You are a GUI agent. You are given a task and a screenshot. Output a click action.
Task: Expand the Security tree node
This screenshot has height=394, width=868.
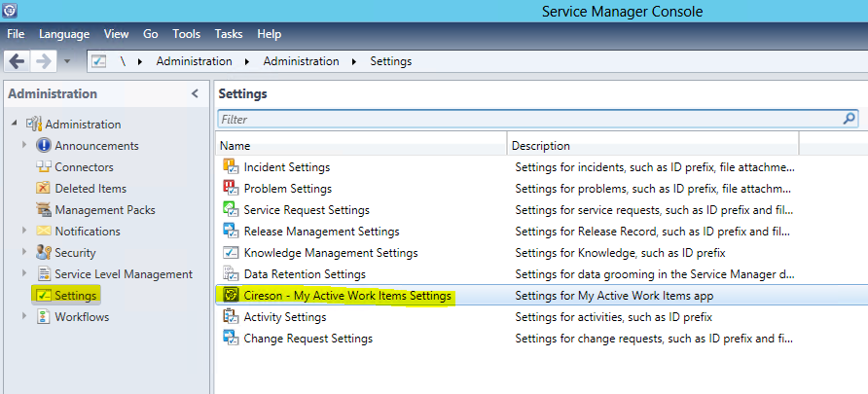pyautogui.click(x=25, y=253)
